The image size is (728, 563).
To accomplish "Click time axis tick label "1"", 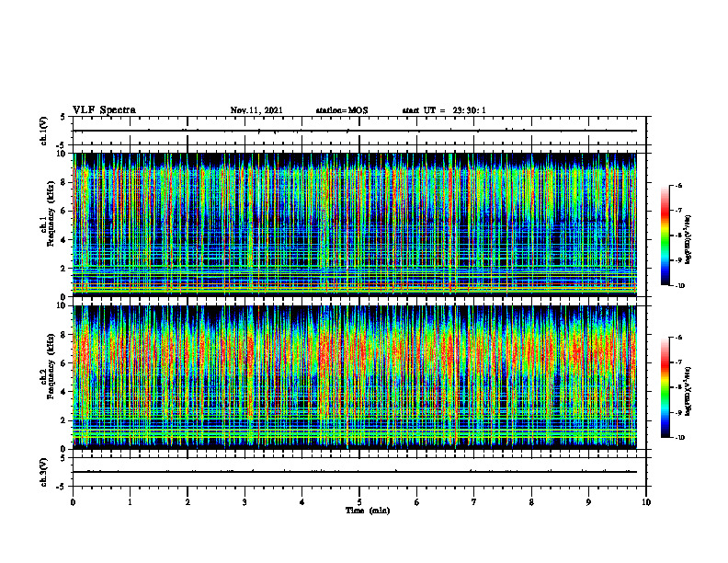I will (130, 502).
